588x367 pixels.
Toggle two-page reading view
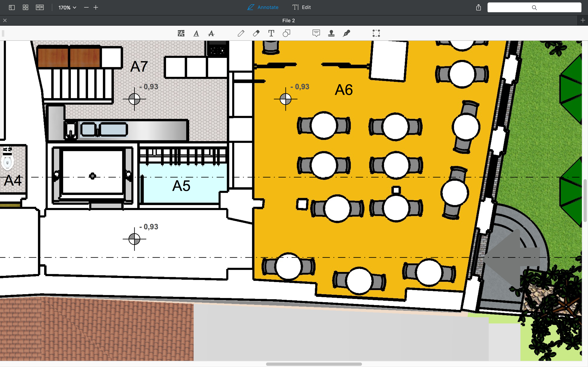pyautogui.click(x=40, y=8)
